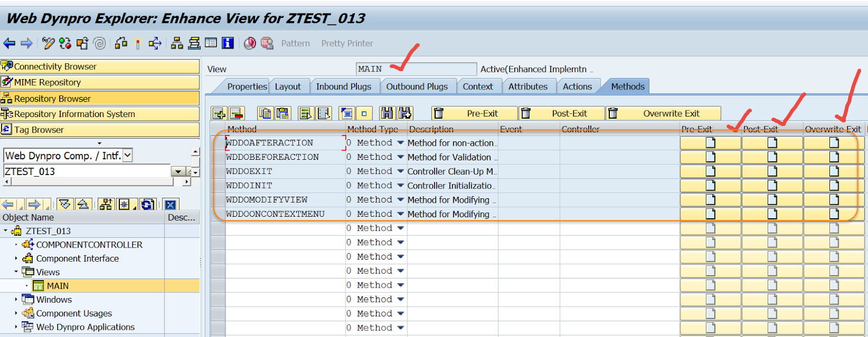The height and width of the screenshot is (337, 868).
Task: Open Method Type dropdown for WDDOEXIT row
Action: click(400, 171)
